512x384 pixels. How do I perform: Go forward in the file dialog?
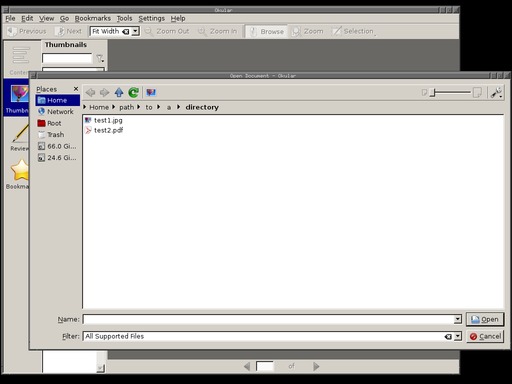(x=104, y=92)
